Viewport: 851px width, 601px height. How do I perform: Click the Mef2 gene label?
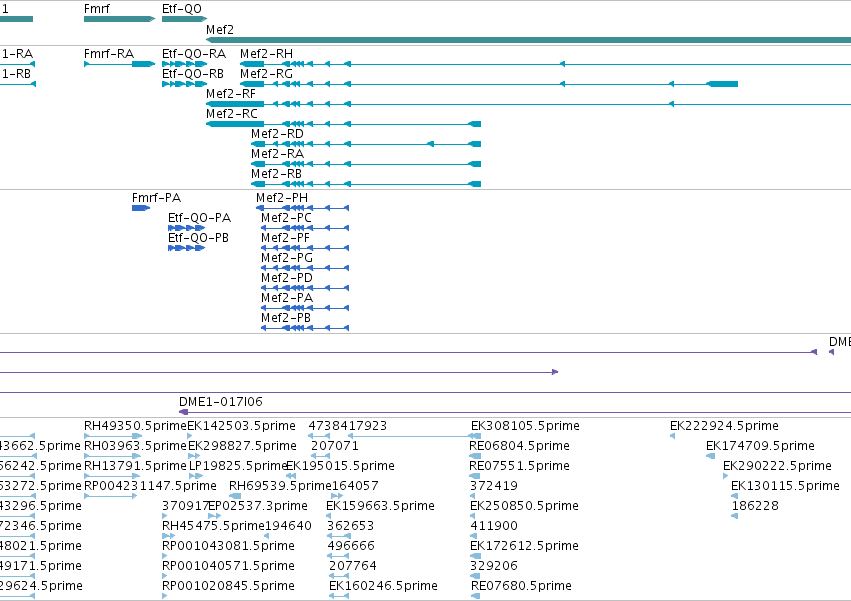coord(220,30)
